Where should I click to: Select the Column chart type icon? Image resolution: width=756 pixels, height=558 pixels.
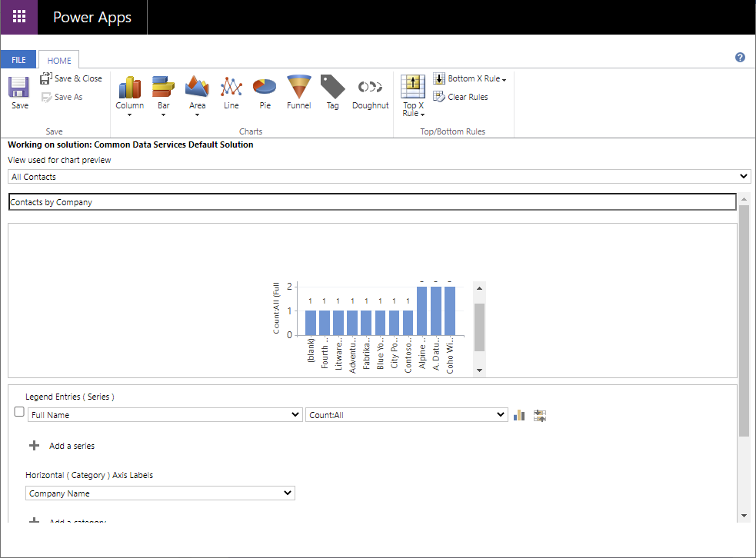coord(130,87)
